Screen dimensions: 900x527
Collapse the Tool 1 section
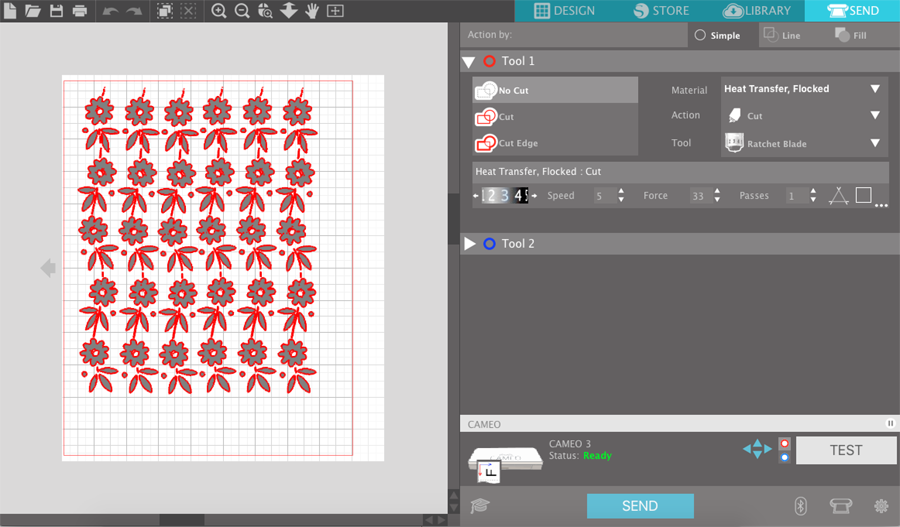click(x=469, y=62)
